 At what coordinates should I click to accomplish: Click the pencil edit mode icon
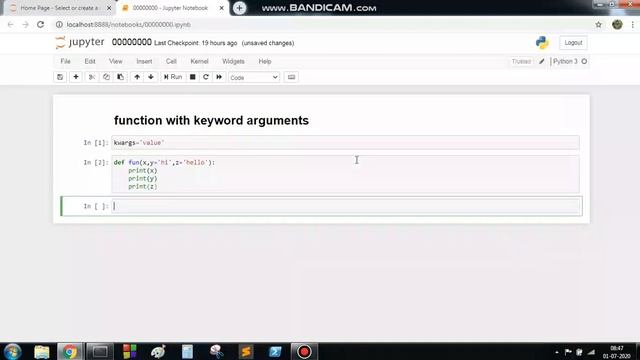(x=542, y=61)
